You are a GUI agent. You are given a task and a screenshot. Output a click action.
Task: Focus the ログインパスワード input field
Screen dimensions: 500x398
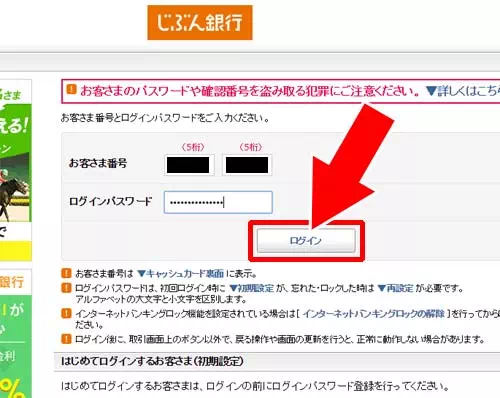coord(218,202)
